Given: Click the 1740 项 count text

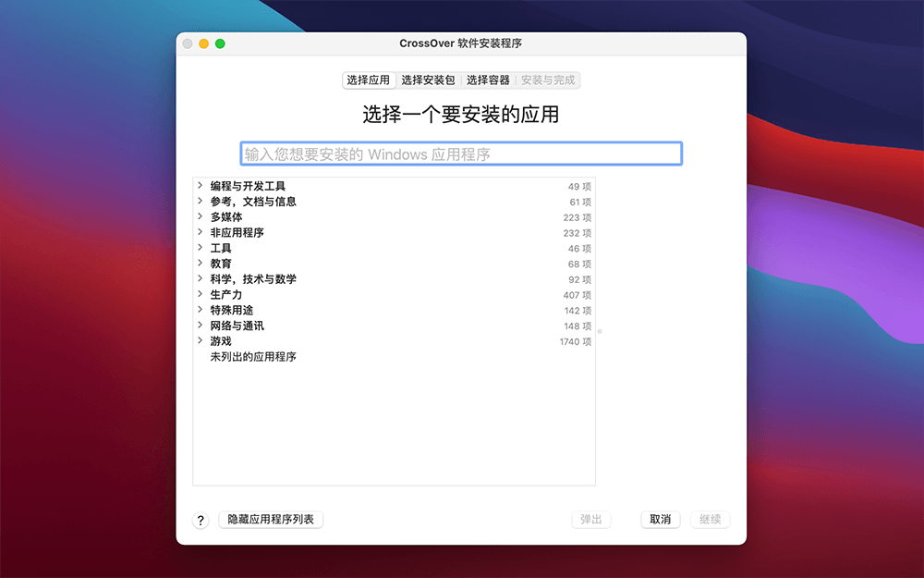Looking at the screenshot, I should pyautogui.click(x=575, y=341).
